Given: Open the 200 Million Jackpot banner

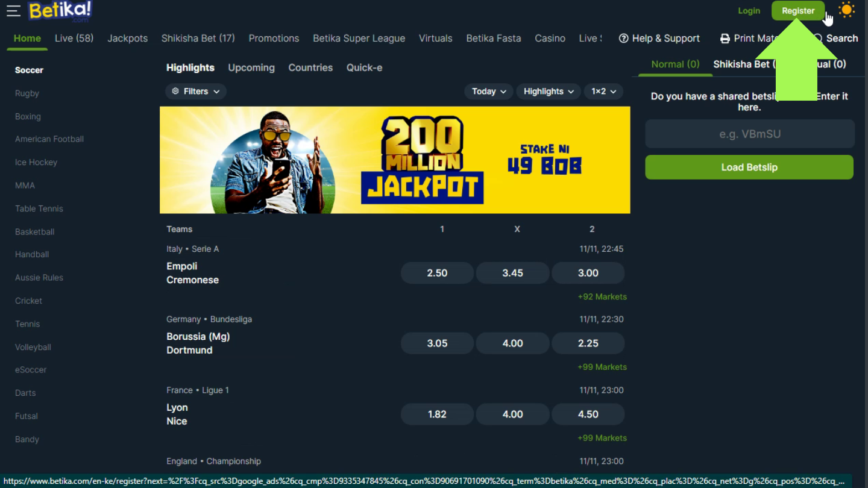Looking at the screenshot, I should (x=395, y=160).
